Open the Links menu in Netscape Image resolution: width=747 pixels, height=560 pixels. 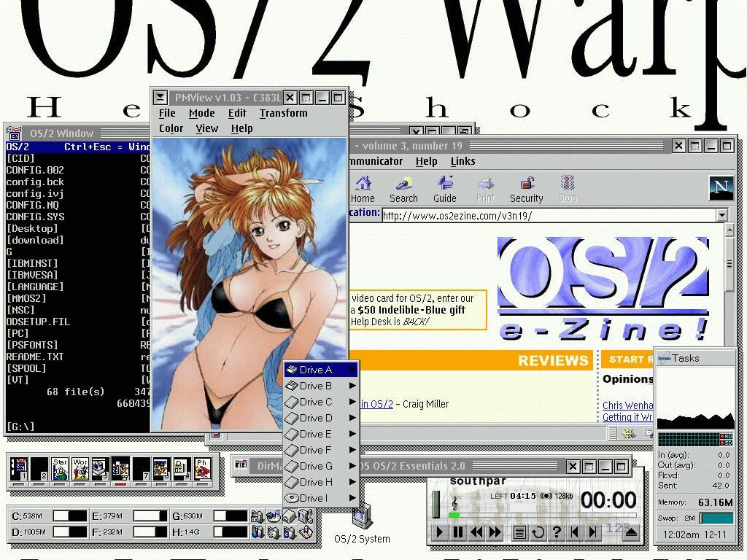462,161
